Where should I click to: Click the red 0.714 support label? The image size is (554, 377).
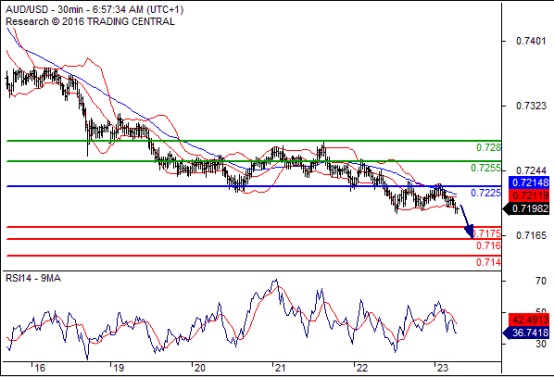[488, 262]
